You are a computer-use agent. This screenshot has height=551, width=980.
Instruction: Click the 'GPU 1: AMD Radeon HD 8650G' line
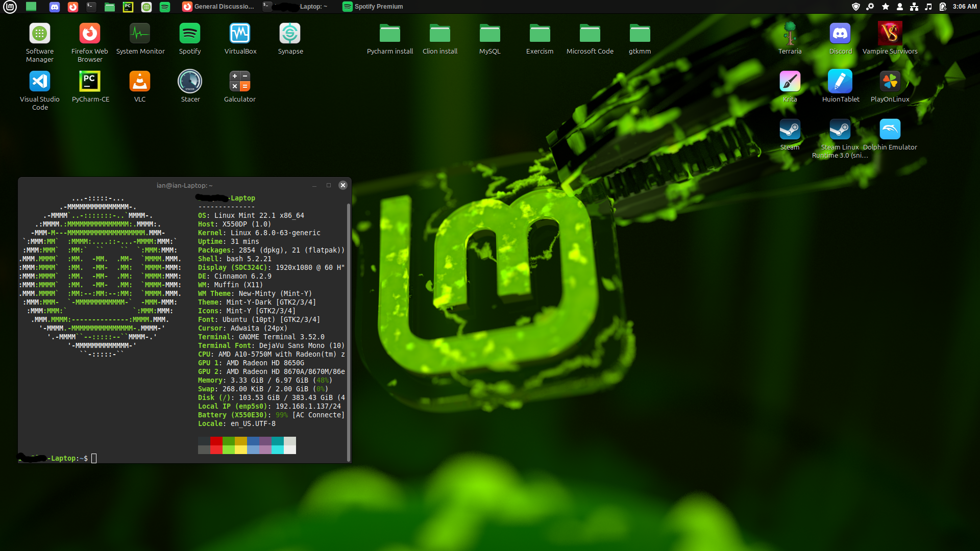point(251,363)
